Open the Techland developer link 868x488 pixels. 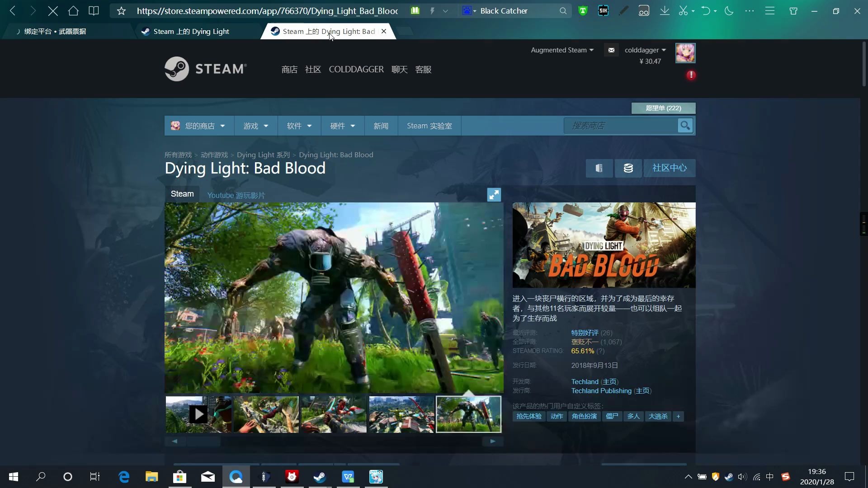pos(585,382)
